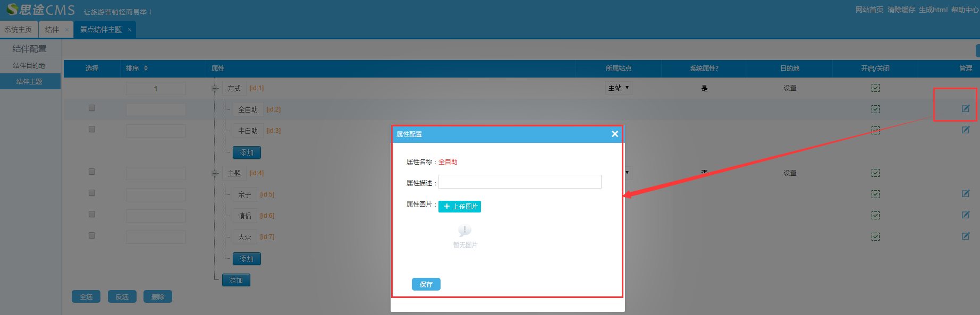
Task: Select the checkbox for the 情侣 row
Action: click(x=92, y=215)
